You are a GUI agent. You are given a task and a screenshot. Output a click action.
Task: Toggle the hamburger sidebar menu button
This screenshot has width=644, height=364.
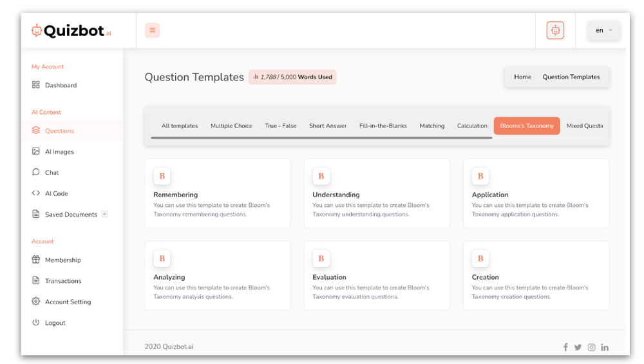(153, 30)
